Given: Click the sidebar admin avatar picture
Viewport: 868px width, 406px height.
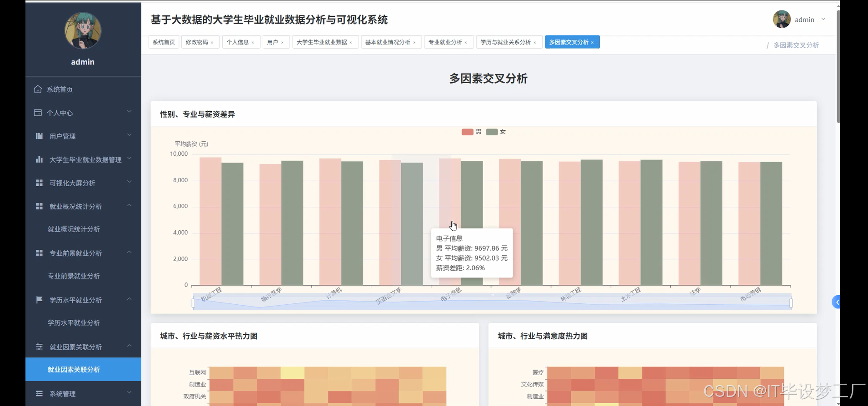Looking at the screenshot, I should (83, 30).
